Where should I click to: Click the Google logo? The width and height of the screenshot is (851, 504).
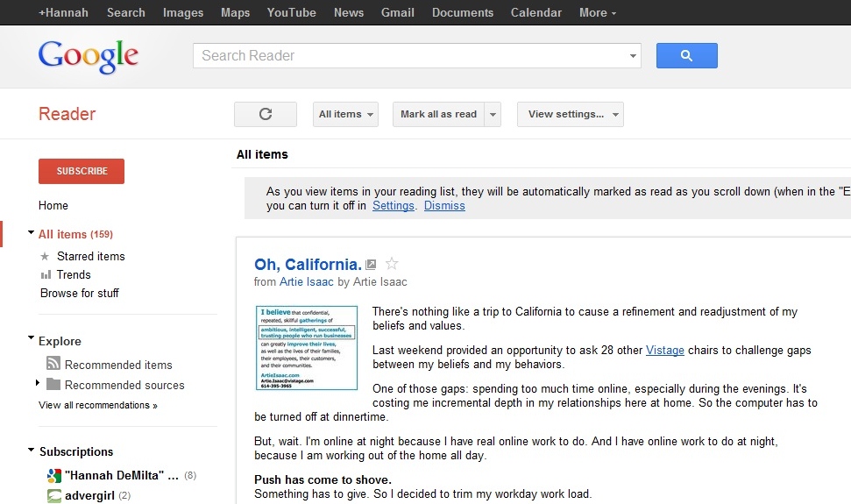click(89, 56)
